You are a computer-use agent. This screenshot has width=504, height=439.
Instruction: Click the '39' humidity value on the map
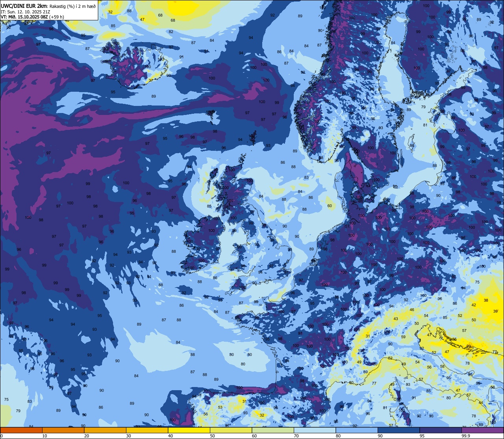point(495,311)
